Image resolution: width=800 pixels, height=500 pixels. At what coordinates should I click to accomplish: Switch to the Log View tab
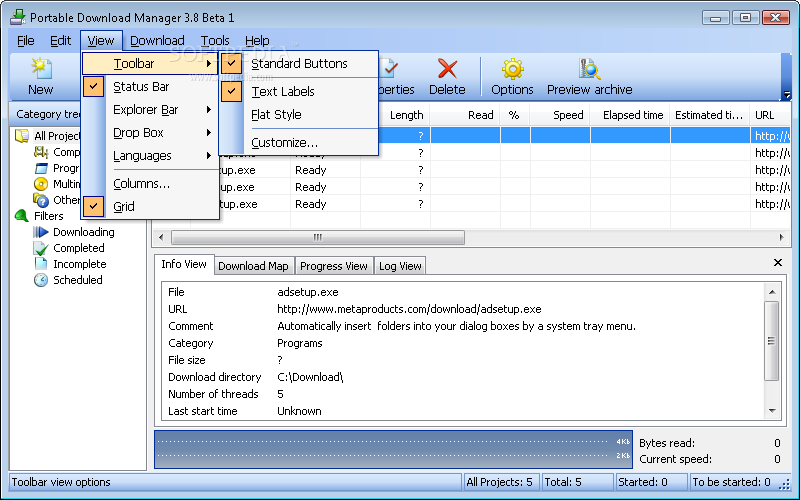[x=400, y=266]
